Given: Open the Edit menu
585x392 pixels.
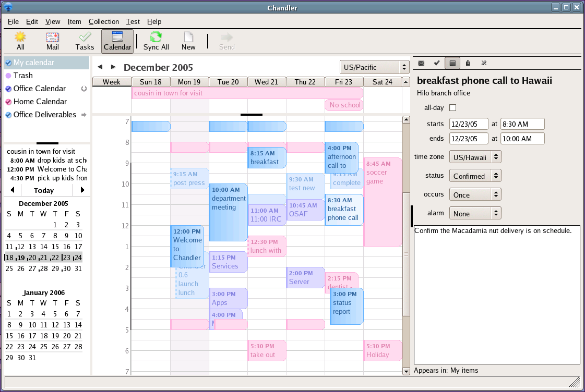Looking at the screenshot, I should 32,21.
